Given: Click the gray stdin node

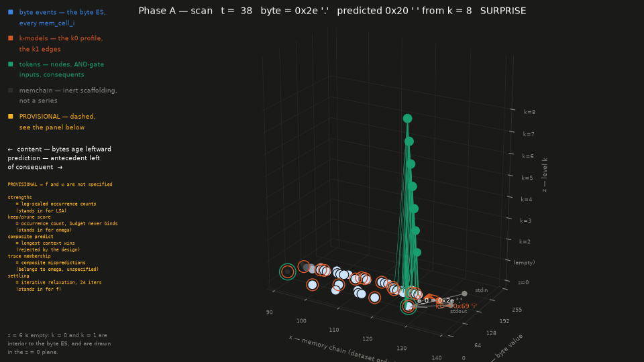Looking at the screenshot, I should [464, 294].
